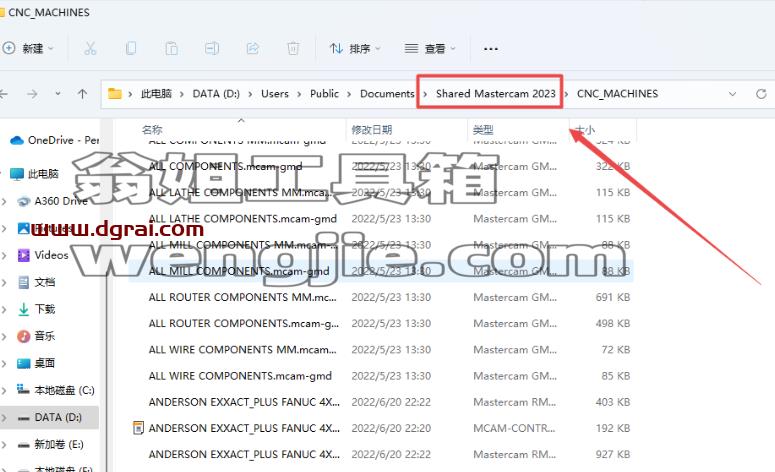Expand the 本地磁盘 (C:) tree node
This screenshot has height=472, width=775.
coord(4,390)
